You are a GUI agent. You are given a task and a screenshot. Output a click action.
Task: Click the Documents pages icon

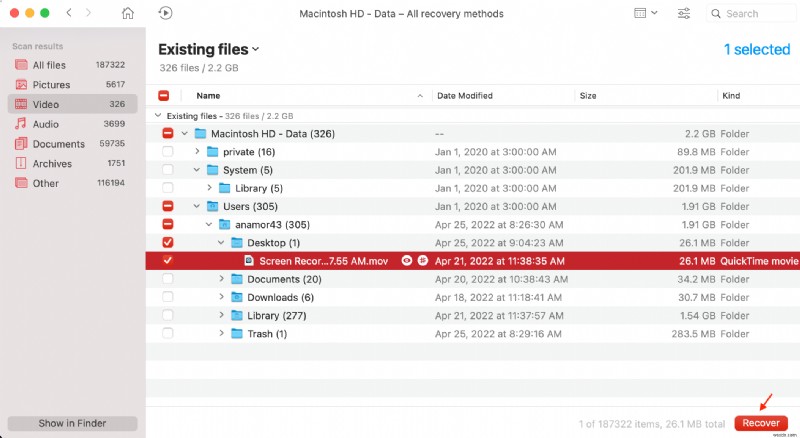tap(21, 143)
